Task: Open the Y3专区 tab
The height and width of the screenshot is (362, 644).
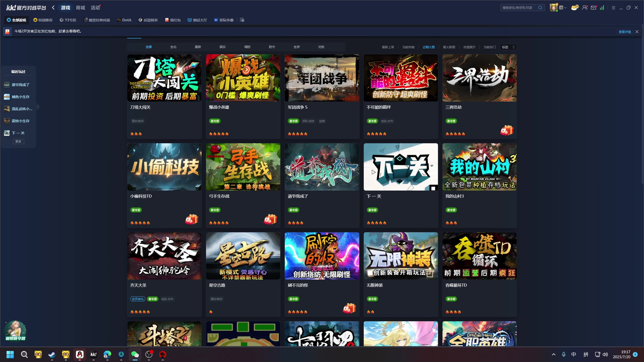Action: [68, 20]
